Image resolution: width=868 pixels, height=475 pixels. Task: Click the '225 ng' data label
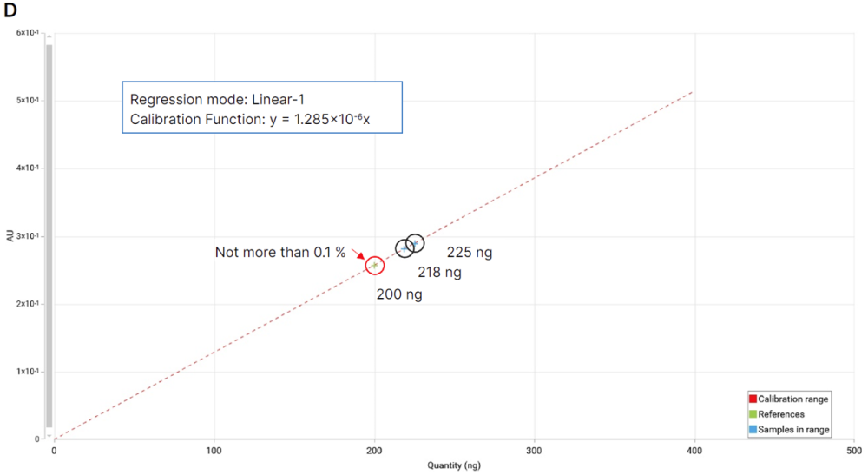click(470, 253)
